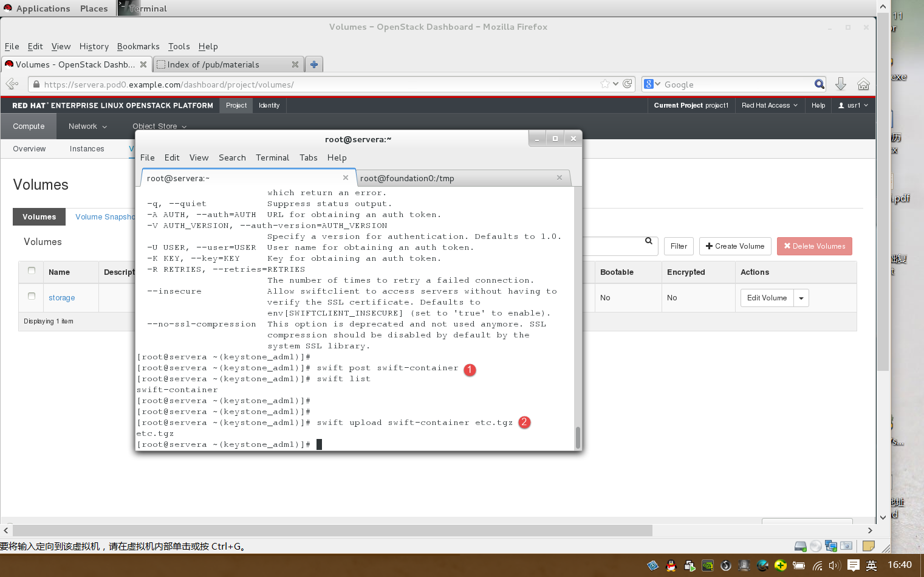Open new browser tab with plus icon

pos(314,64)
